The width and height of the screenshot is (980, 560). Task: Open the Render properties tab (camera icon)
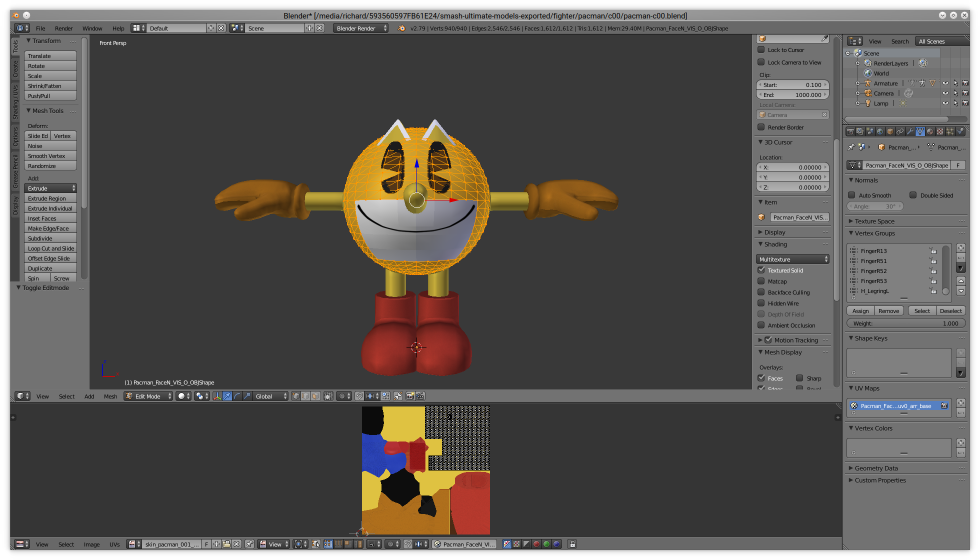click(850, 131)
